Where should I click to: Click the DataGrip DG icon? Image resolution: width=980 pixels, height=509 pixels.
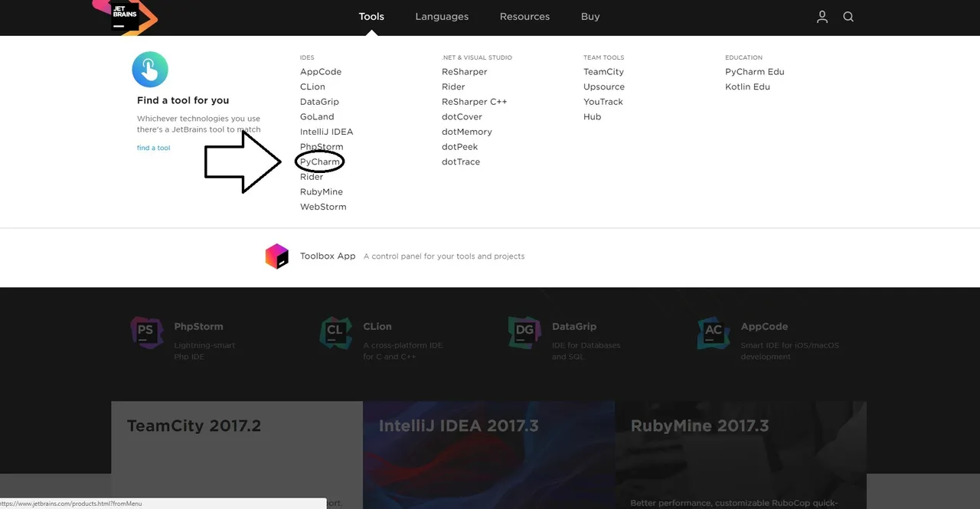(x=524, y=332)
